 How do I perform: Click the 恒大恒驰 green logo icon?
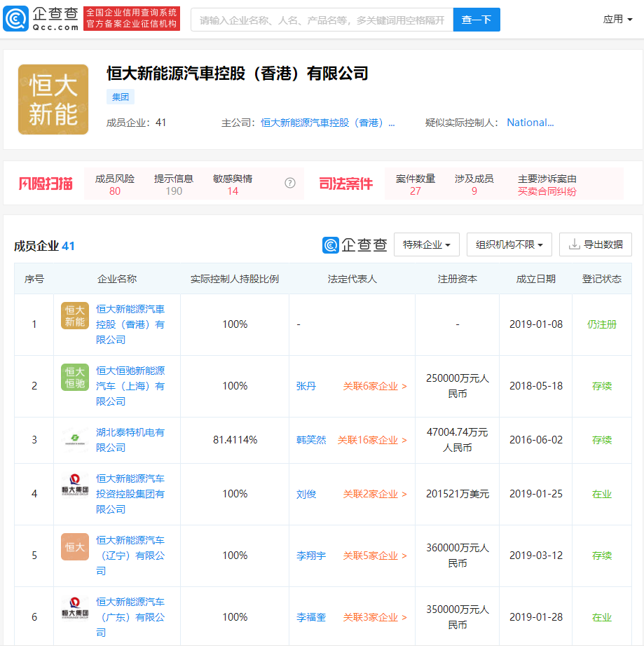[x=75, y=377]
